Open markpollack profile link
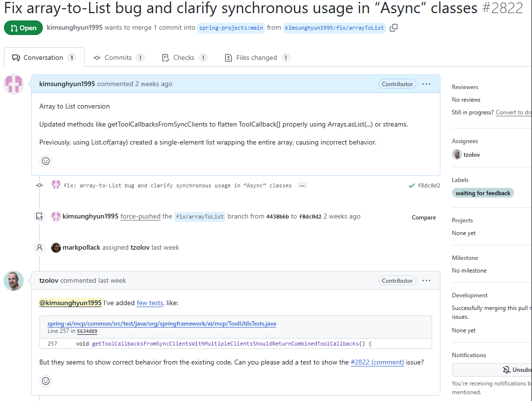The width and height of the screenshot is (532, 401). pyautogui.click(x=81, y=247)
